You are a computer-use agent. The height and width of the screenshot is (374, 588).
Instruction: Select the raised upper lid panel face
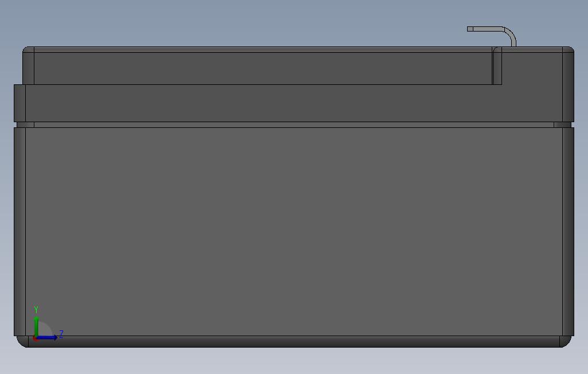pos(262,68)
